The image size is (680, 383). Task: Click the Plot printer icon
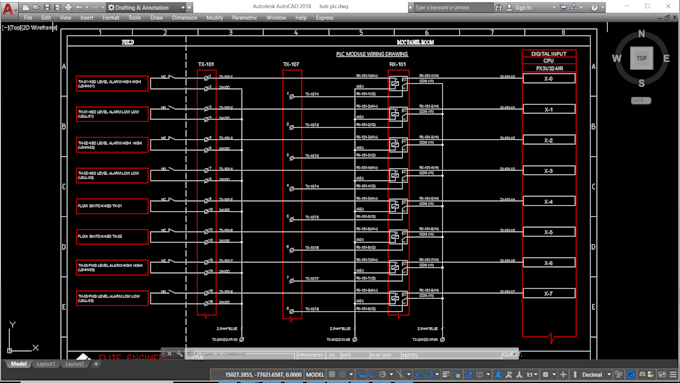tap(68, 7)
